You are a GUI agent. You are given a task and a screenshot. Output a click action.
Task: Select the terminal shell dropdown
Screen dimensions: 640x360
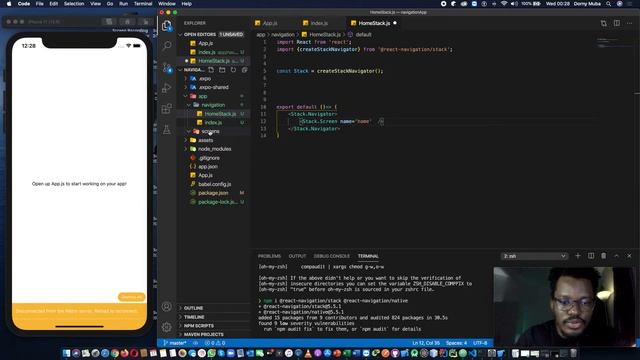[x=534, y=256]
